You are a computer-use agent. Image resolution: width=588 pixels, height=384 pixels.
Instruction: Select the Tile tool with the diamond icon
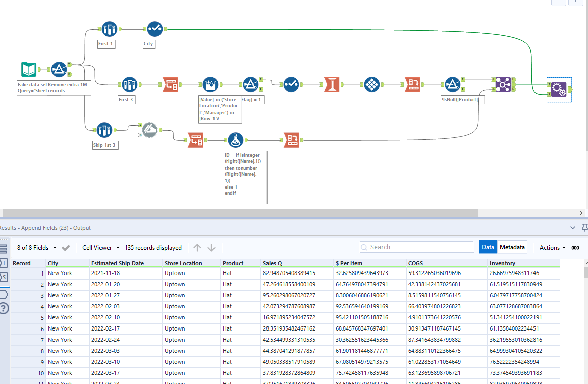click(x=372, y=84)
